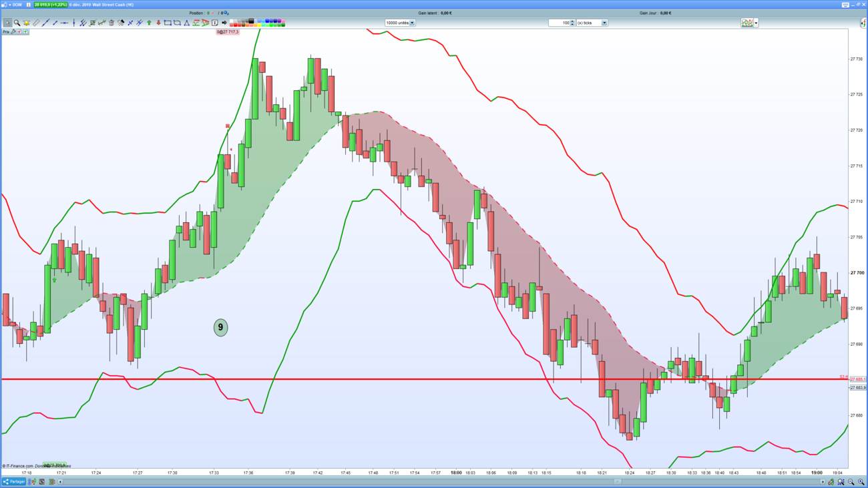Image resolution: width=868 pixels, height=488 pixels.
Task: Open the (x) ticks timeframe dropdown
Action: click(x=604, y=23)
